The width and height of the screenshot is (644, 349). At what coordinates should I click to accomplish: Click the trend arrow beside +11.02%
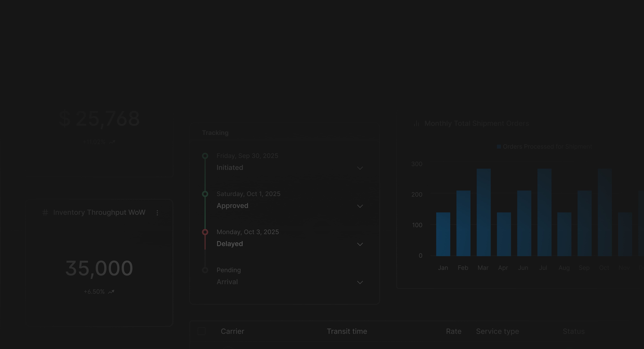coord(112,142)
